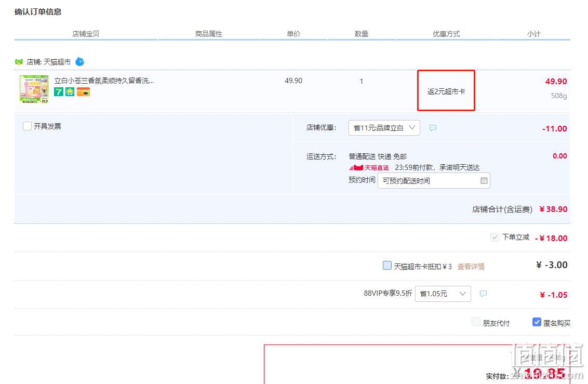Toggle the 下单立减 checkbox

click(x=495, y=237)
